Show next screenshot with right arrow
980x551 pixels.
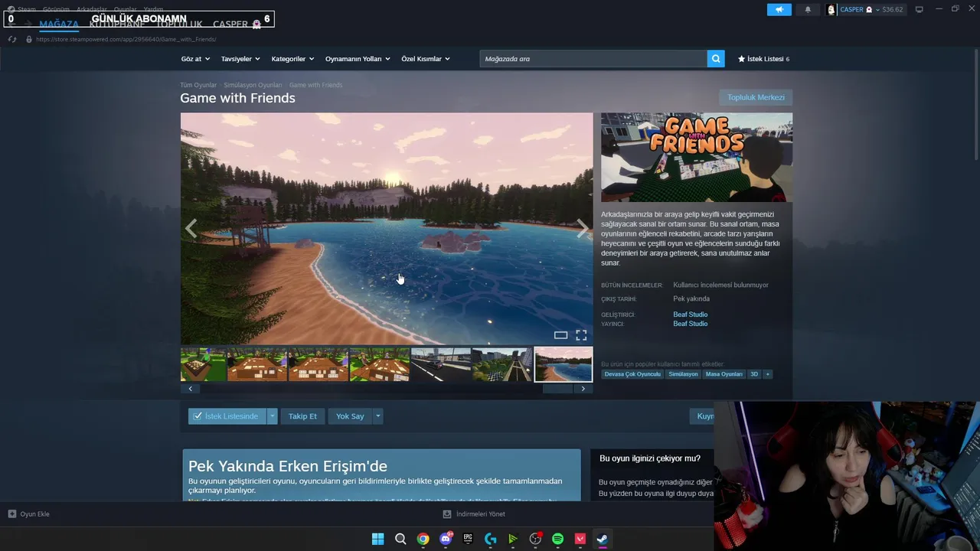pos(583,229)
